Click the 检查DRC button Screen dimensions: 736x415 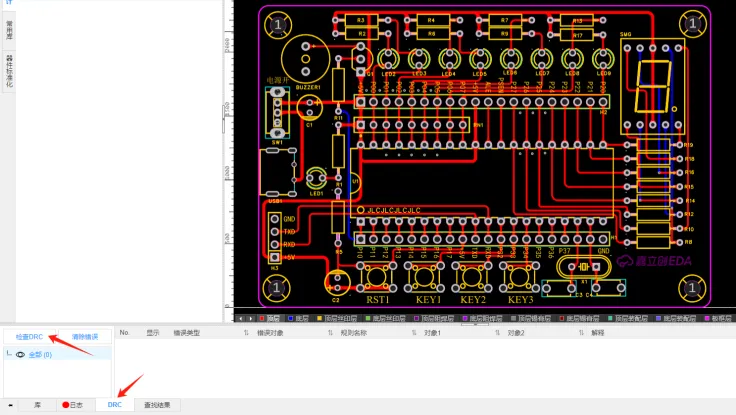click(29, 337)
